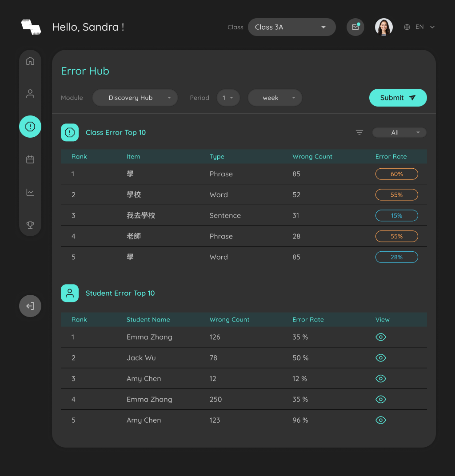Image resolution: width=455 pixels, height=476 pixels.
Task: Open the Students profile sidebar icon
Action: [x=30, y=94]
